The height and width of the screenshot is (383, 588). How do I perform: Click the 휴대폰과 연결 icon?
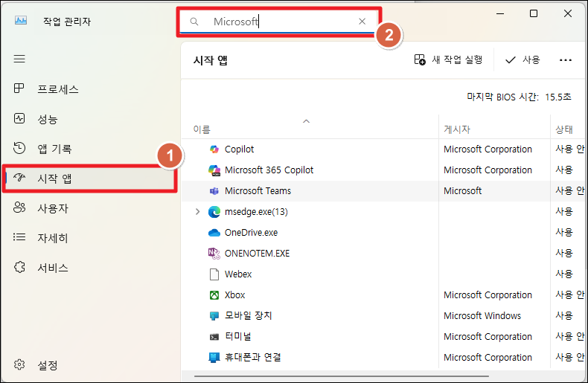point(214,358)
